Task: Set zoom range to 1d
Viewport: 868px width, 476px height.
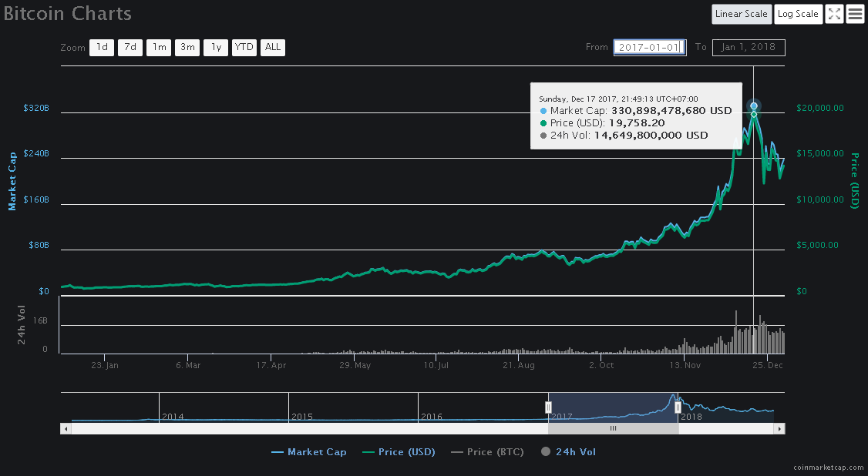Action: 102,47
